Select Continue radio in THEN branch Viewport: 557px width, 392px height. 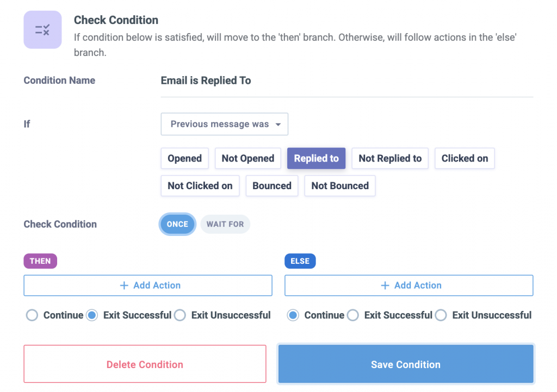(32, 315)
